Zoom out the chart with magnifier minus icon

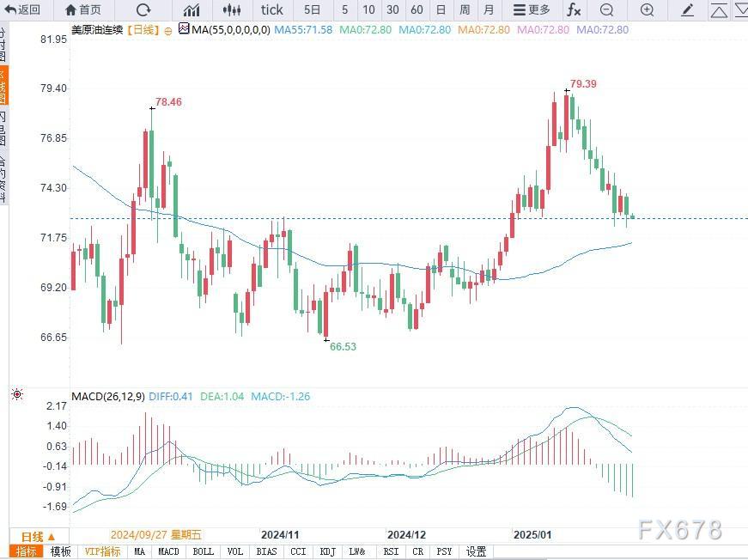(x=607, y=10)
